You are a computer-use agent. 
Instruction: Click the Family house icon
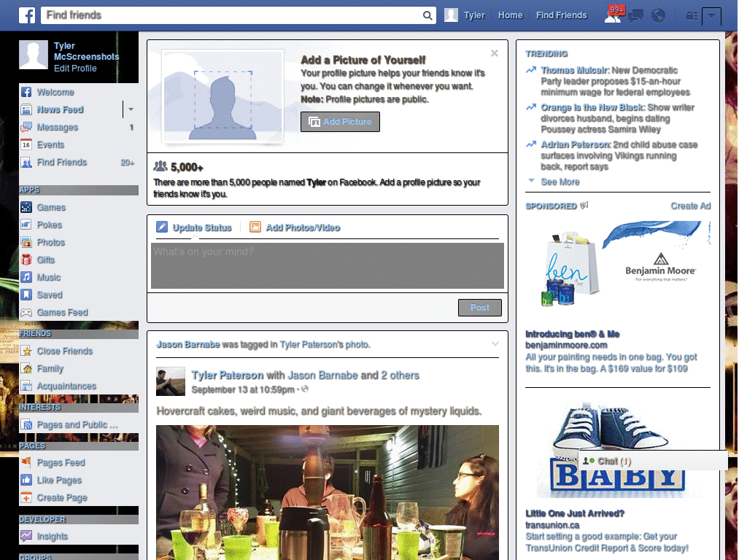pyautogui.click(x=27, y=368)
